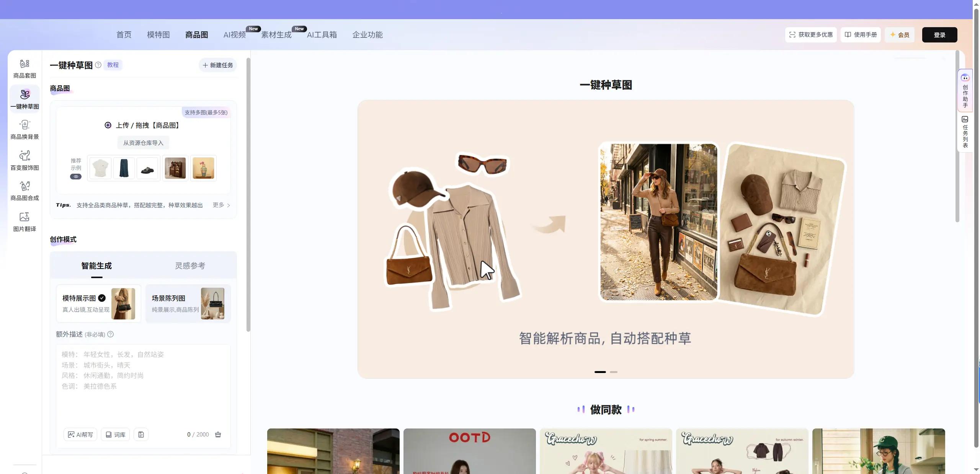
Task: Open the 使用手册 button
Action: click(861, 35)
